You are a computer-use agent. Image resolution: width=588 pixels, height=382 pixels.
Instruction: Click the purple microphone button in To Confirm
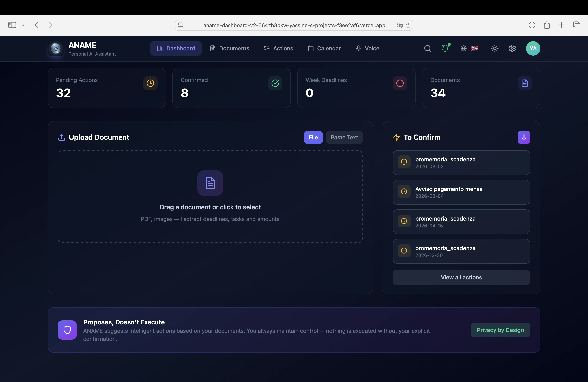(x=524, y=137)
